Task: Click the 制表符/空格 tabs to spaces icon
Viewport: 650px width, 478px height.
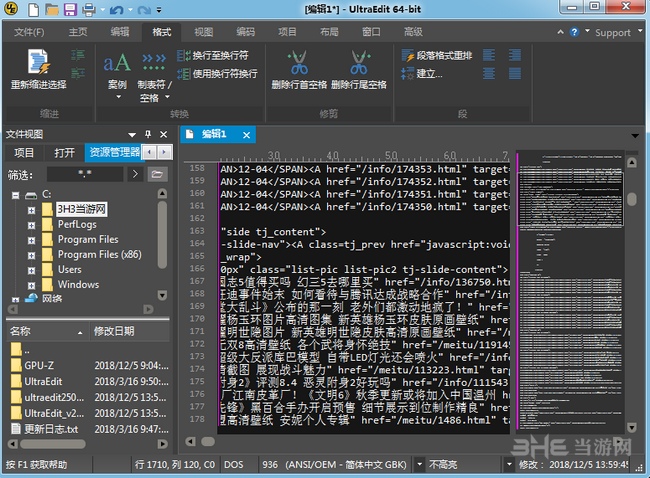Action: click(x=154, y=62)
